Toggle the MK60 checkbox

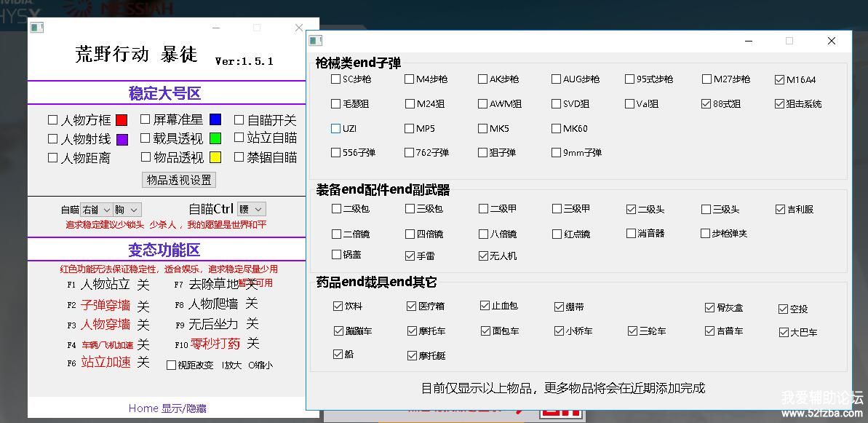click(557, 128)
